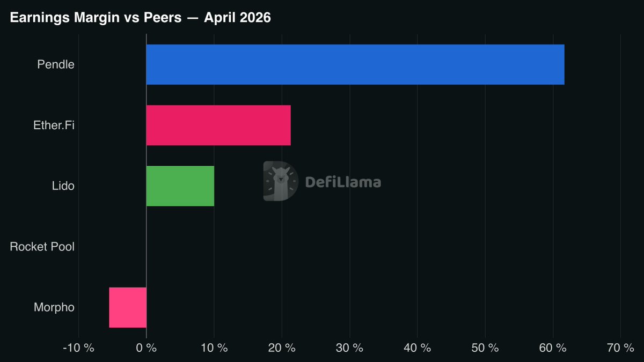Click the 0 % axis tick label

tap(146, 348)
